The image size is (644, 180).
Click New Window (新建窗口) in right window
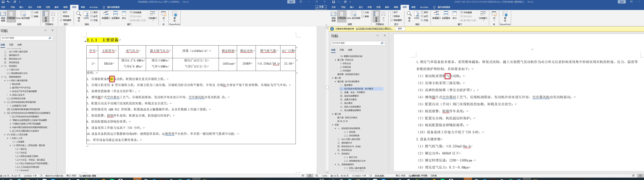click(x=437, y=15)
